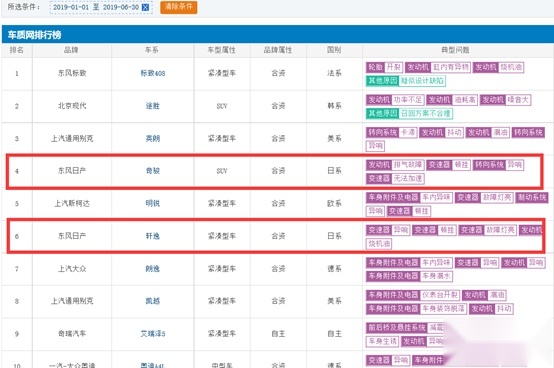Click the 品牌属性 column header
This screenshot has width=554, height=368.
click(x=278, y=50)
